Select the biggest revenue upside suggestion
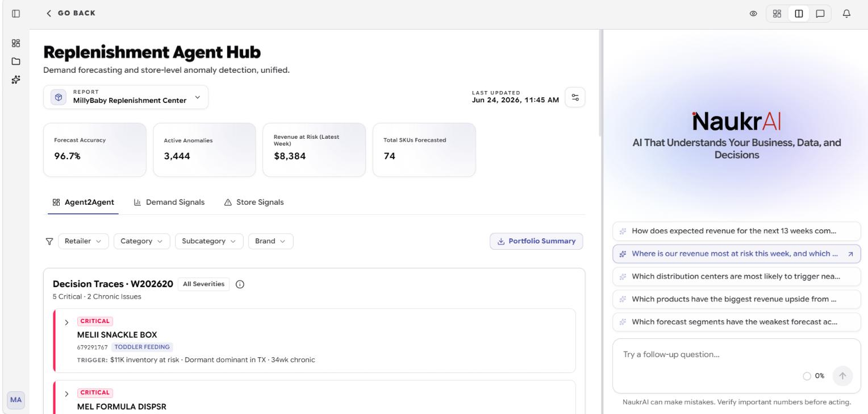Viewport: 868px width, 414px height. coord(737,299)
